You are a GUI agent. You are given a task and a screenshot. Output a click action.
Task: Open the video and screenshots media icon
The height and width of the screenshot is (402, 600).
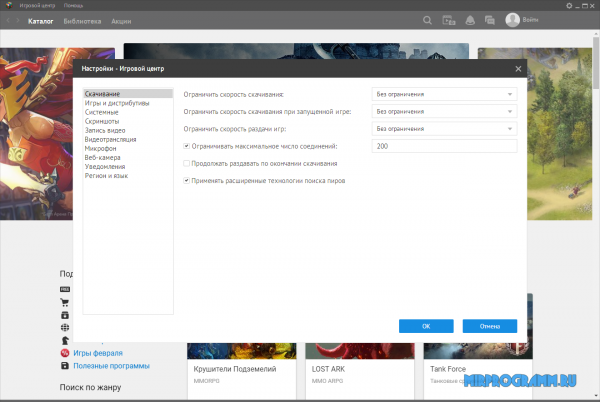448,20
